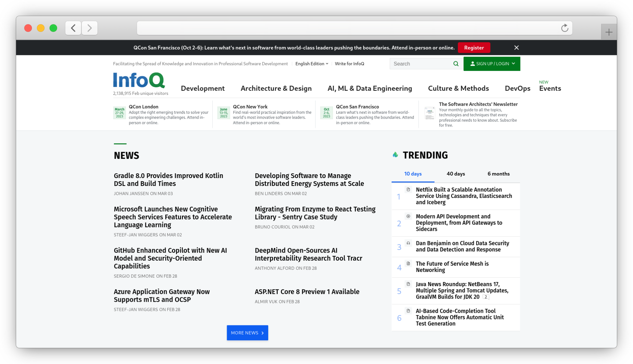Image resolution: width=633 pixels, height=364 pixels.
Task: Click the Software Architects' Newsletter thumbnail
Action: [x=430, y=114]
